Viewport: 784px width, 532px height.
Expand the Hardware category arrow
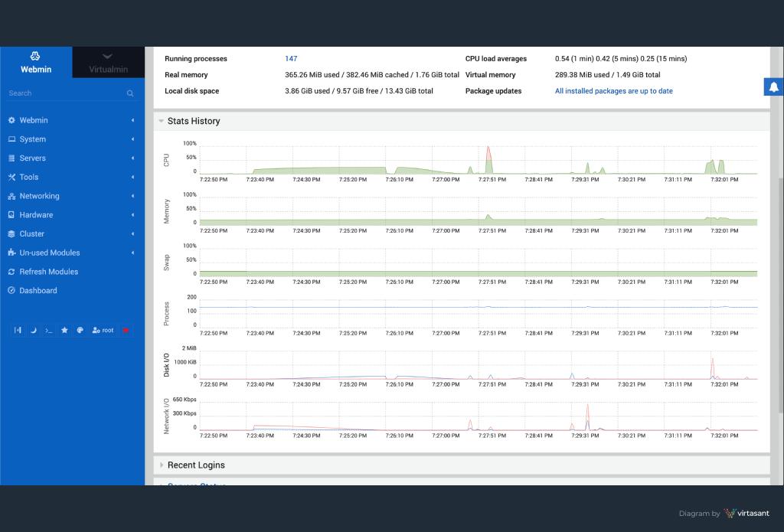point(132,215)
